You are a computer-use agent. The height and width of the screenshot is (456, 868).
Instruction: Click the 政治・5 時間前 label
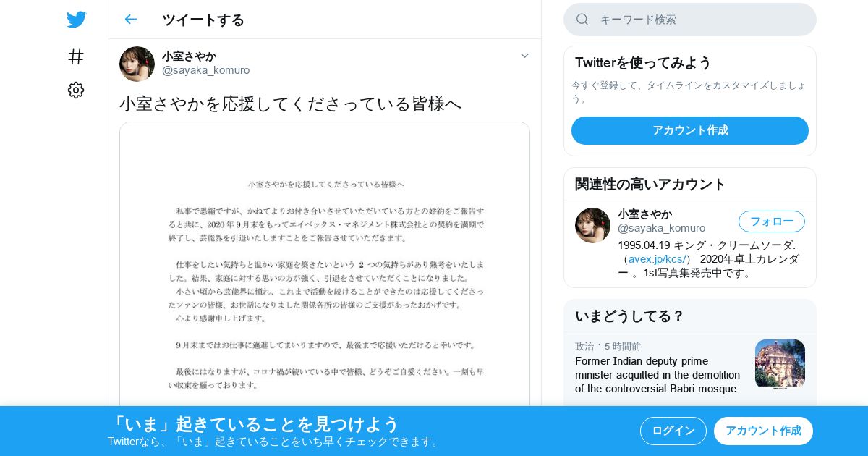pos(608,347)
